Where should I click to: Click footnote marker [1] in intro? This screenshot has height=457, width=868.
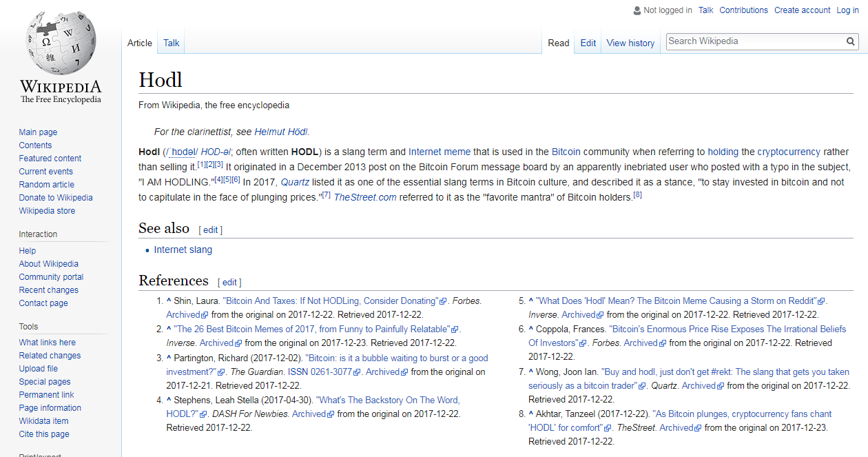202,164
